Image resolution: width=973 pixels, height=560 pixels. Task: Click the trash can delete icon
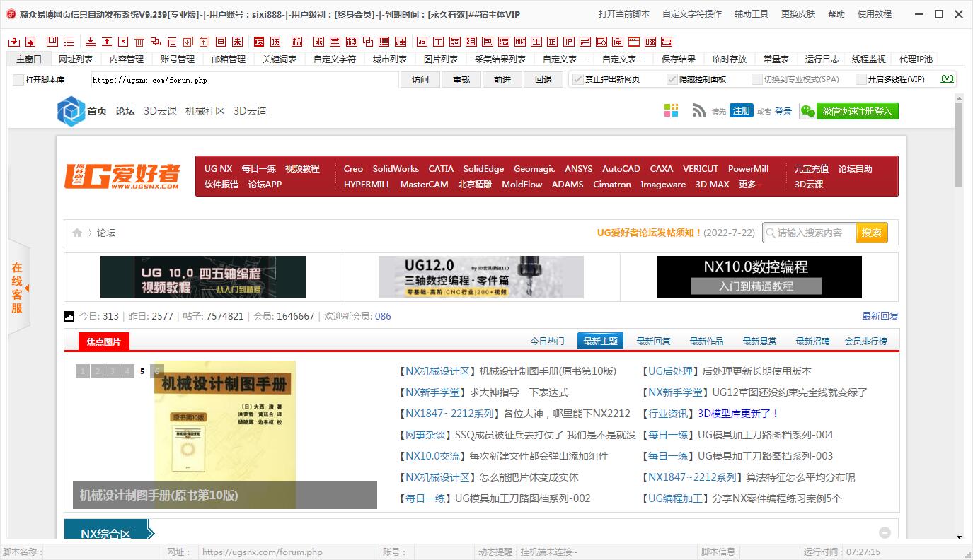(x=140, y=42)
